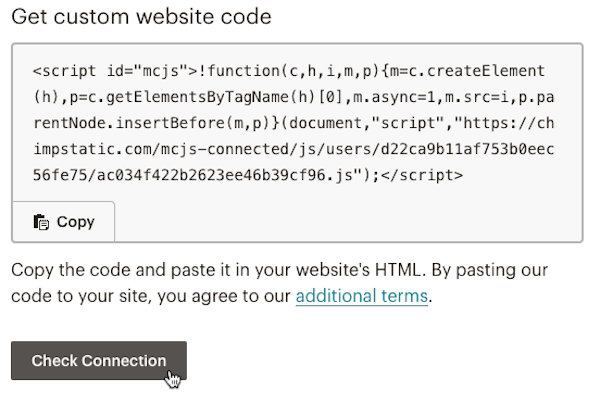Click the code line starting with (h),p=c.getElementsByTagName
The width and height of the screenshot is (600, 403).
(293, 97)
